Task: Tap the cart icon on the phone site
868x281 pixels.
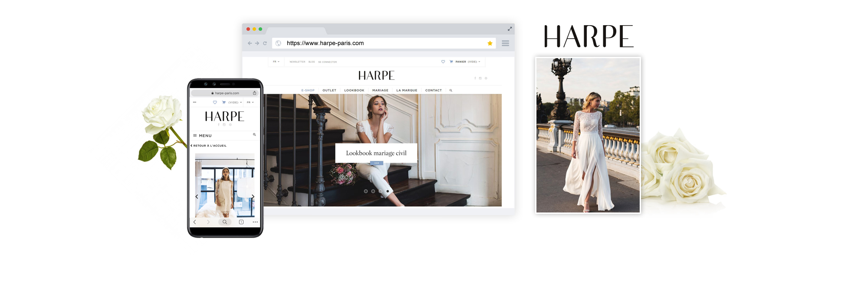Action: click(224, 102)
